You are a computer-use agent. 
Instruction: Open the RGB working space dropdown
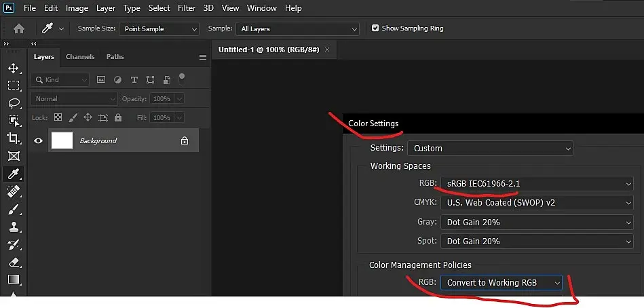[x=537, y=183]
